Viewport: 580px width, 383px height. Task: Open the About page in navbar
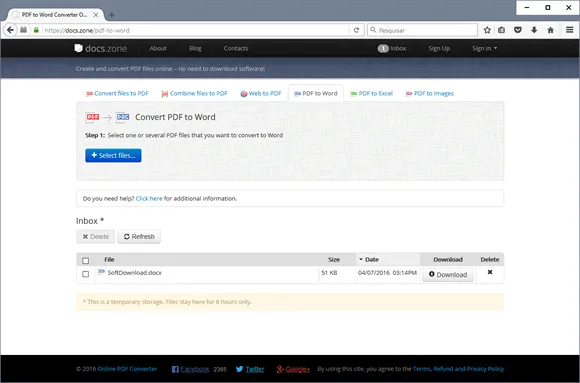click(158, 48)
